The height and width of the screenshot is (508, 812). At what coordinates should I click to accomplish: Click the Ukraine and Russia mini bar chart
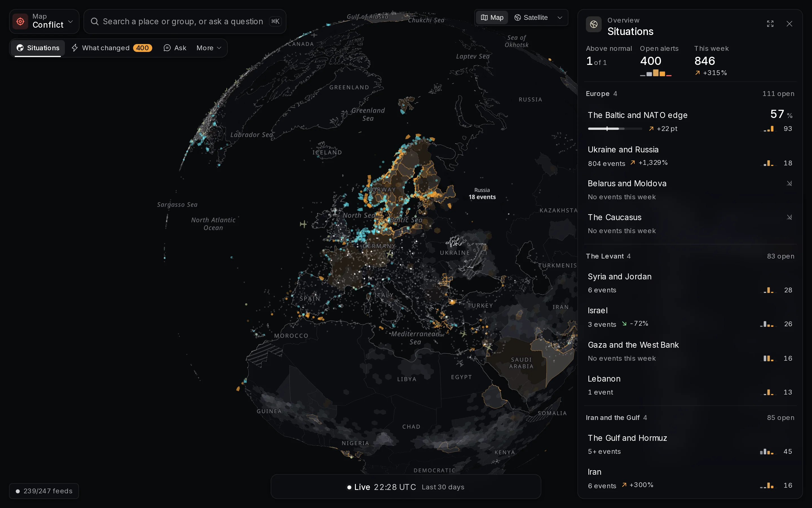tap(769, 163)
